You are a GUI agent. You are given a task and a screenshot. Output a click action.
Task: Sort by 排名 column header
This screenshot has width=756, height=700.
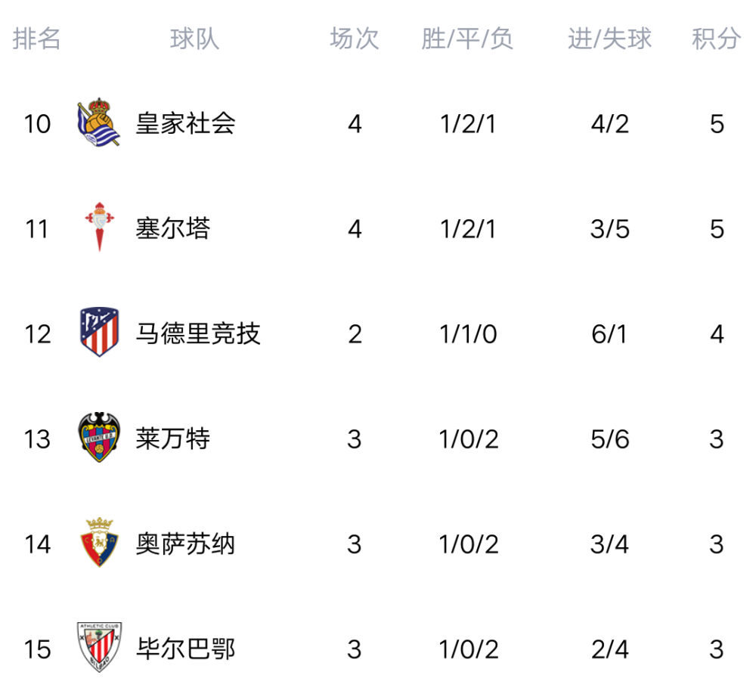36,39
